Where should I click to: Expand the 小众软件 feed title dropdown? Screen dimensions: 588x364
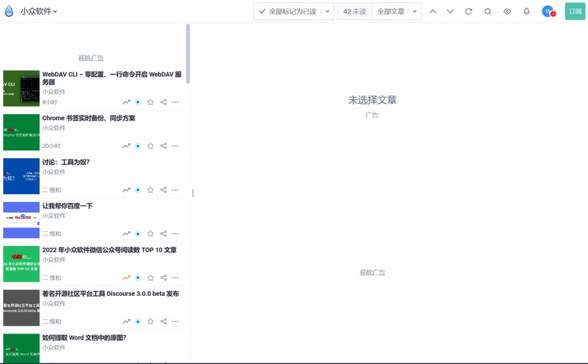37,10
